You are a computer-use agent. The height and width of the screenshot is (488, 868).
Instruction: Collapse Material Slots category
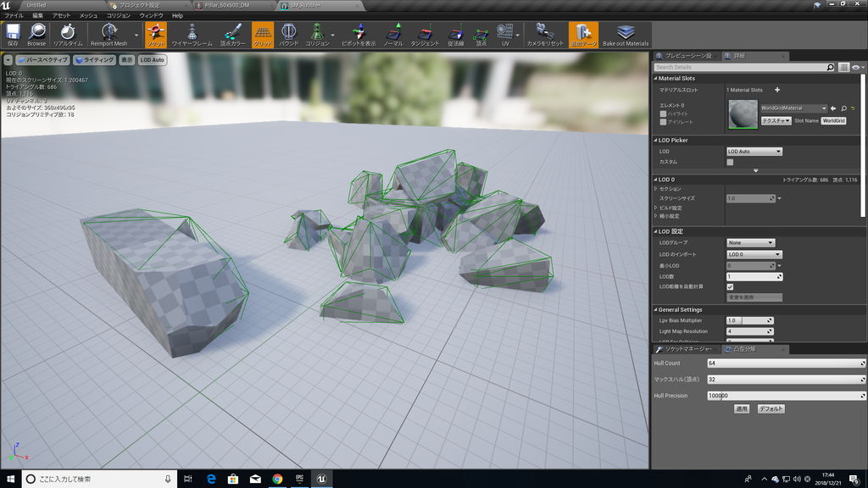click(x=656, y=79)
